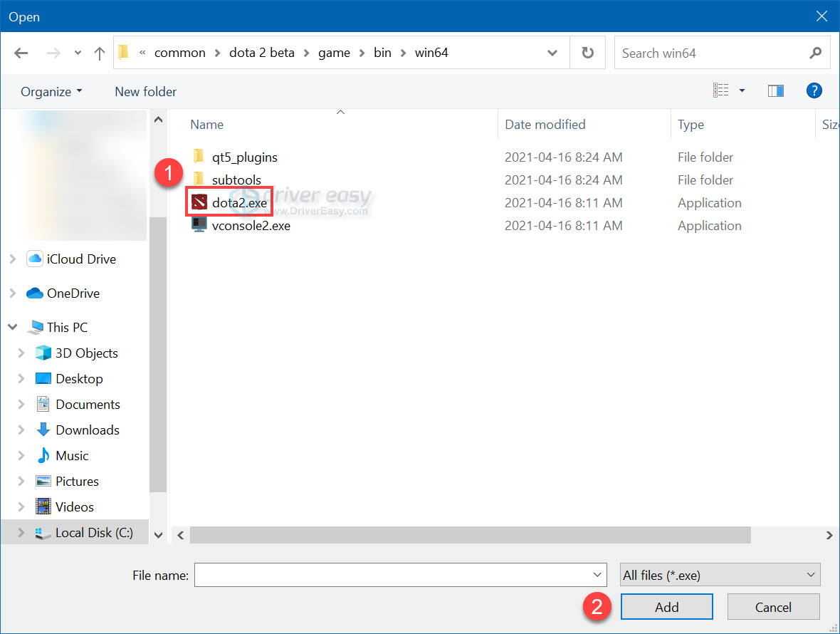The image size is (840, 634).
Task: Click the forward navigation arrow
Action: [53, 53]
